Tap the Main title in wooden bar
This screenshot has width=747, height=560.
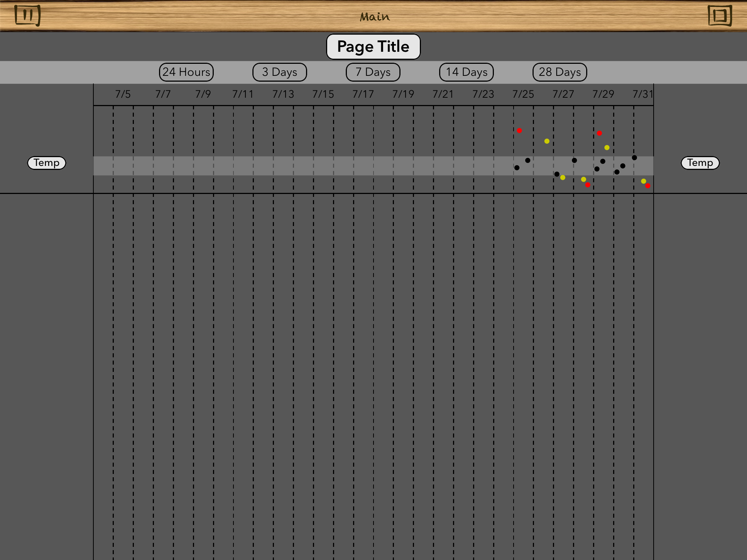[375, 17]
